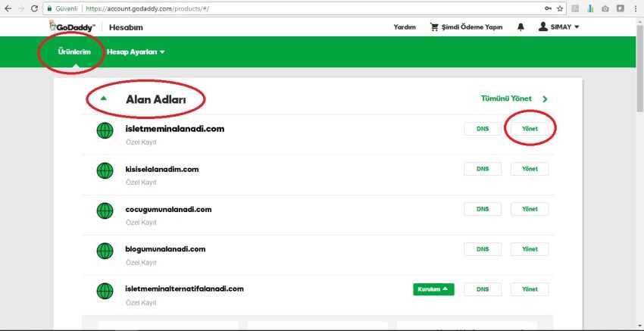Screen dimensions: 644x331
Task: Expand the Hesap Ayarları menu
Action: [136, 52]
